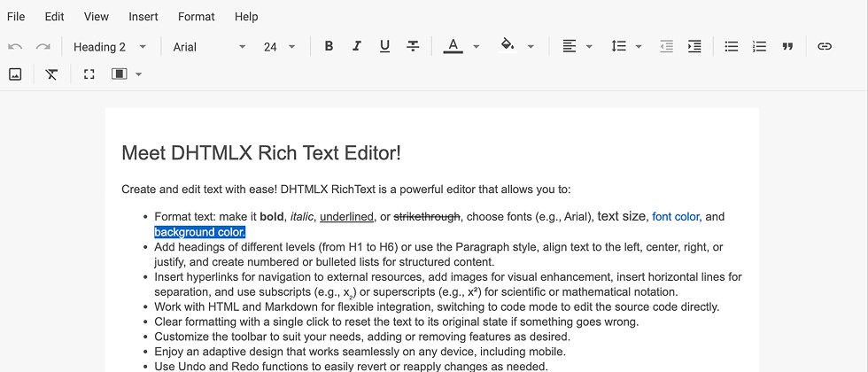This screenshot has width=868, height=372.
Task: Enter fullscreen mode
Action: click(x=89, y=74)
